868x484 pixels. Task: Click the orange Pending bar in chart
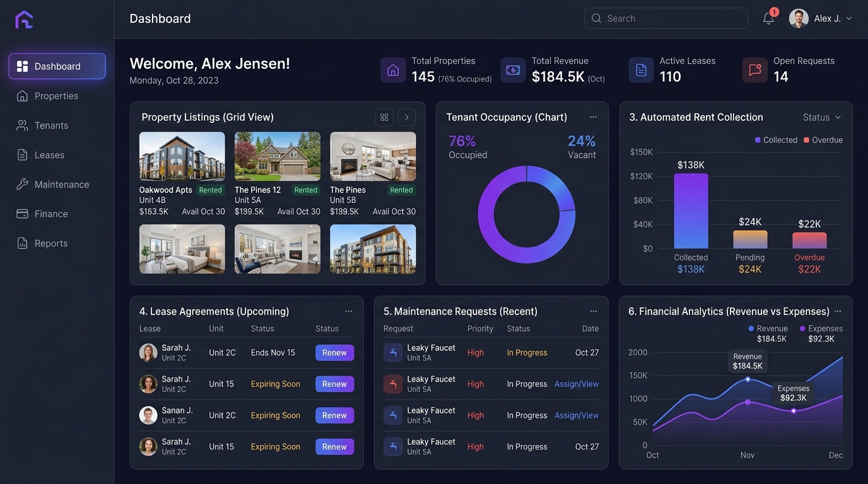(750, 239)
